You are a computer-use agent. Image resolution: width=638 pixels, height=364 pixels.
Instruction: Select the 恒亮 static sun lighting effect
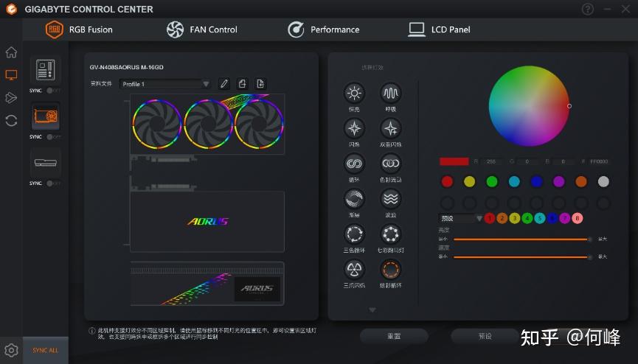(354, 93)
